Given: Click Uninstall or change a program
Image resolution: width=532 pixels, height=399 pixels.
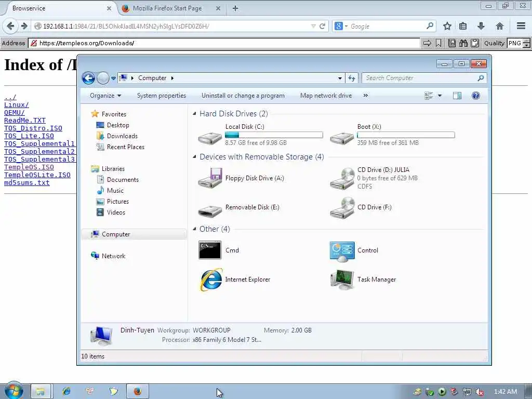Looking at the screenshot, I should 243,96.
